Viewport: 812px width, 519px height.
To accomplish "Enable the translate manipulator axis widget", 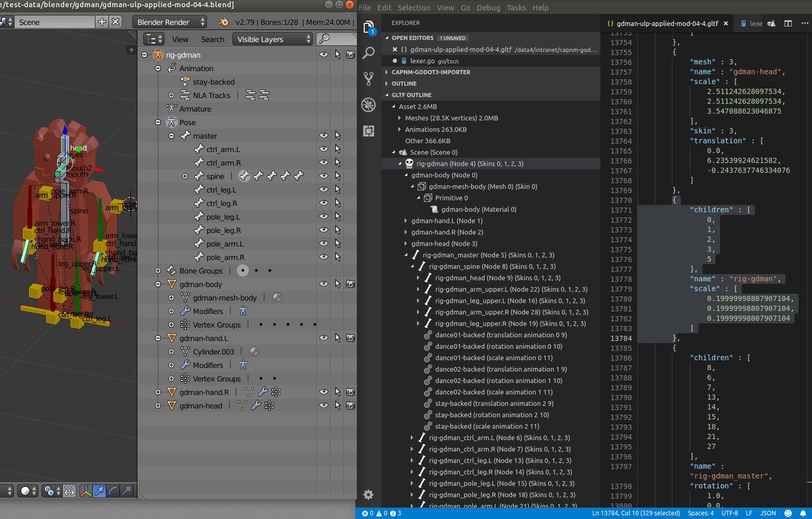I will pos(99,491).
